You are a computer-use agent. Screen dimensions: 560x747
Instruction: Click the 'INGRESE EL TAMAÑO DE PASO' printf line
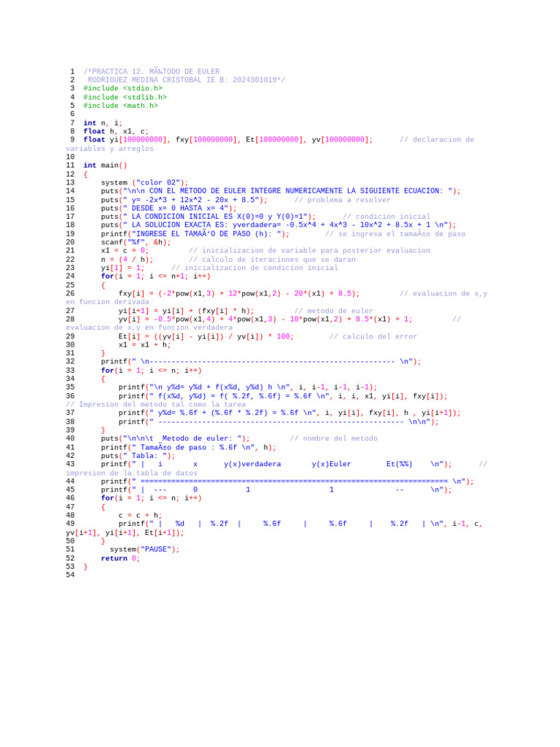pyautogui.click(x=195, y=234)
